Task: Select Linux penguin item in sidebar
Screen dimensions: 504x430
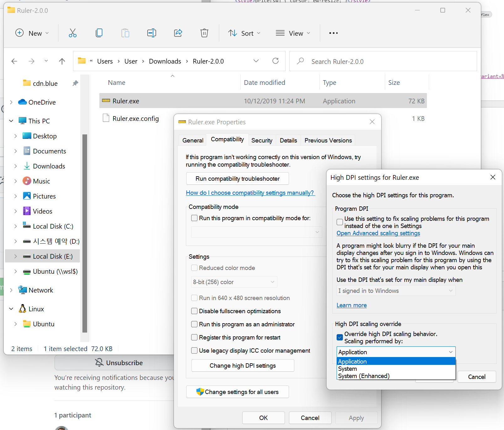Action: pyautogui.click(x=36, y=309)
